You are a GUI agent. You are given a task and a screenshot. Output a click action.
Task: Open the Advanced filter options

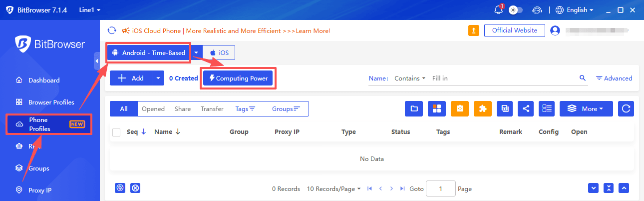pyautogui.click(x=614, y=78)
